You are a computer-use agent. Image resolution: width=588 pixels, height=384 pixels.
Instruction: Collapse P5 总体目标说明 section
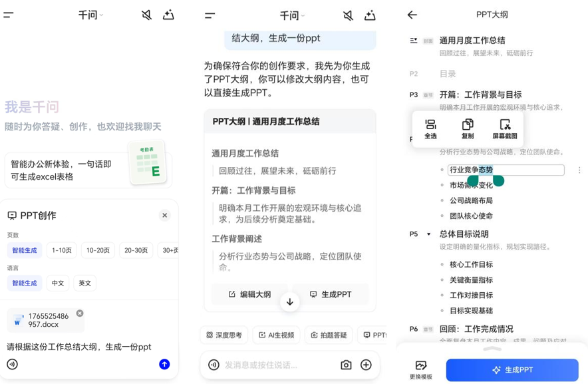tap(428, 234)
